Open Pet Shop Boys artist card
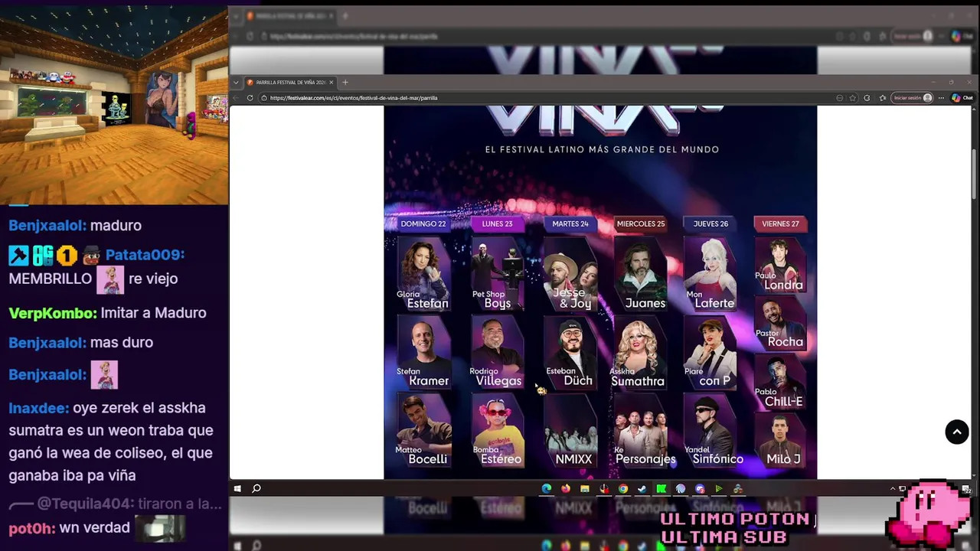The height and width of the screenshot is (551, 980). coord(498,273)
